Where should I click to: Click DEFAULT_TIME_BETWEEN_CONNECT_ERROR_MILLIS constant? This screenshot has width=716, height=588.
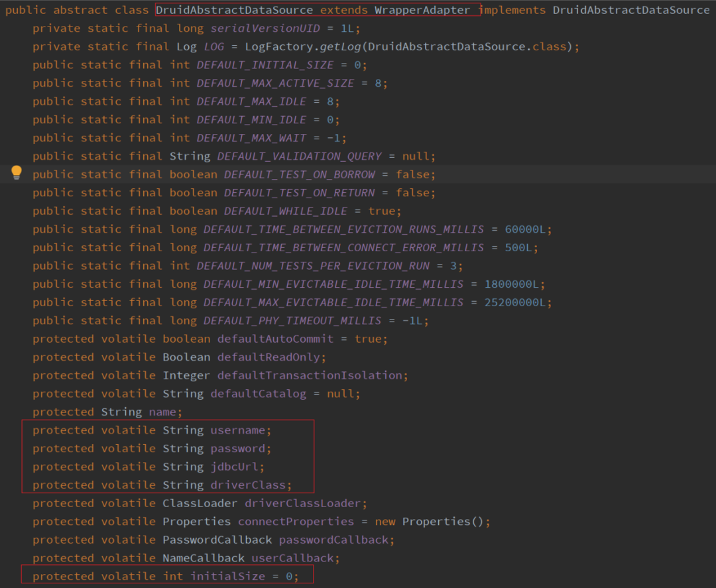coord(343,247)
